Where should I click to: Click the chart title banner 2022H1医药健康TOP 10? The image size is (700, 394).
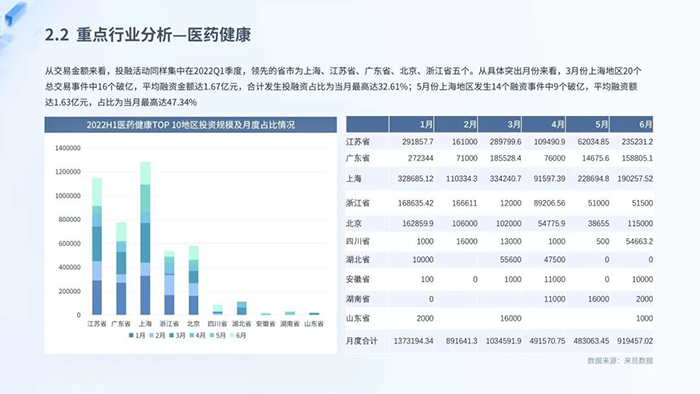(x=191, y=125)
